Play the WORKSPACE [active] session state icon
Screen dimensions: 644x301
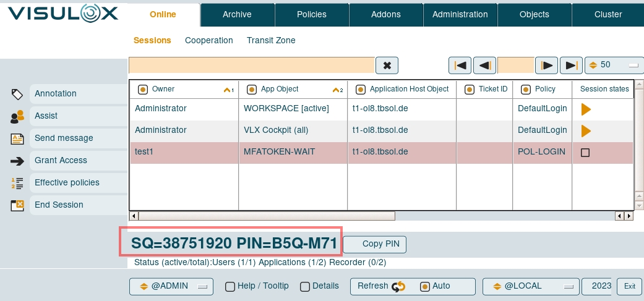(x=585, y=109)
